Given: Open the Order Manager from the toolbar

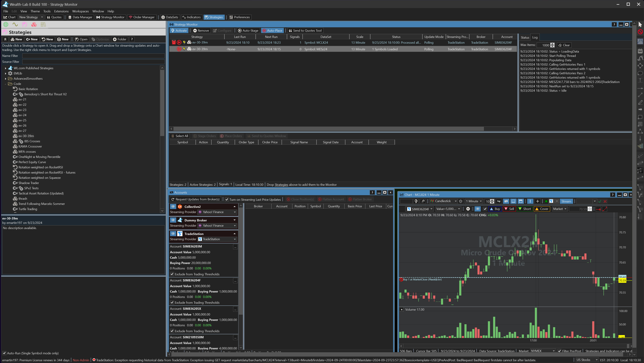Looking at the screenshot, I should tap(141, 17).
